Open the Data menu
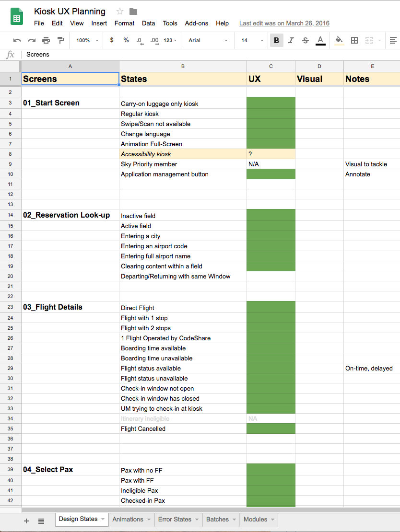 tap(148, 23)
